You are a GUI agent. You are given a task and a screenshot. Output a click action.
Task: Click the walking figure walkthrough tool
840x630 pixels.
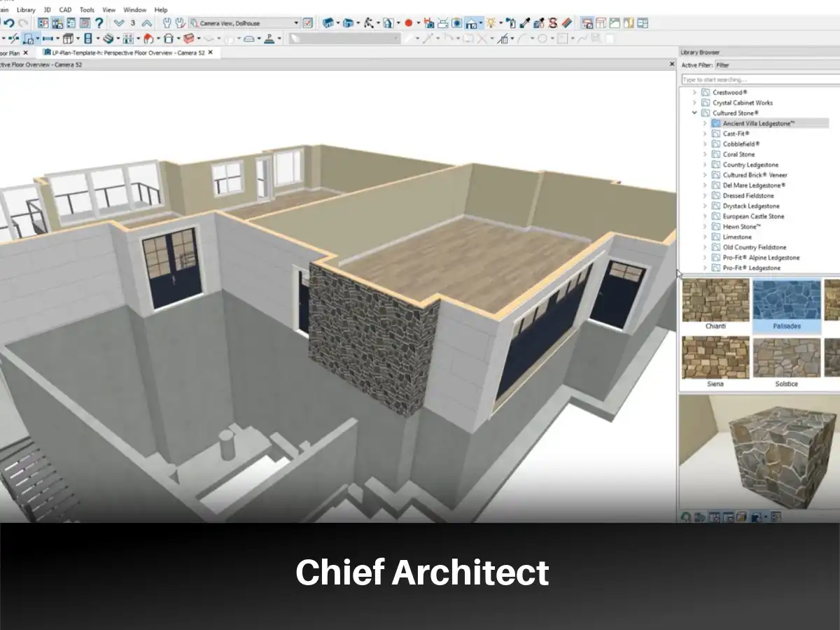point(368,23)
